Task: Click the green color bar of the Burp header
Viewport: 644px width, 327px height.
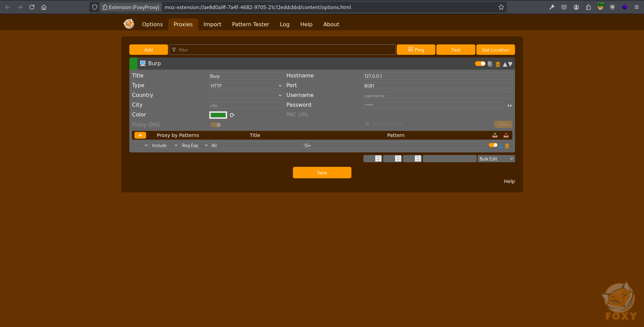Action: coord(133,64)
